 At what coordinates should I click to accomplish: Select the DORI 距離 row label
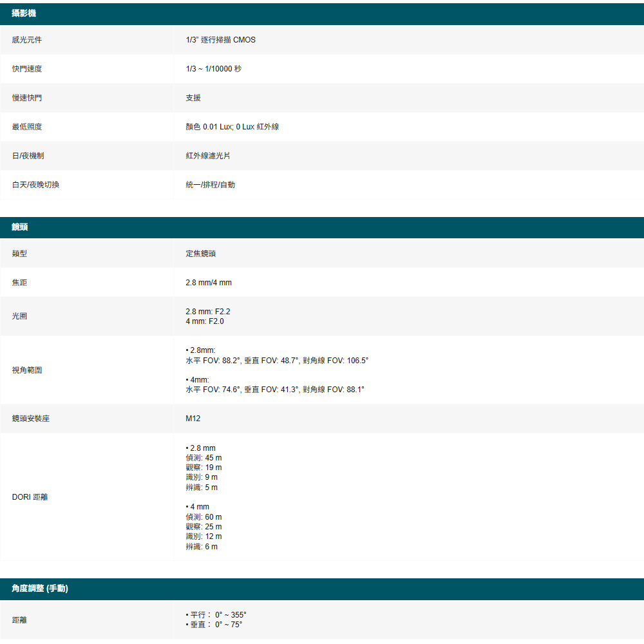pos(30,497)
